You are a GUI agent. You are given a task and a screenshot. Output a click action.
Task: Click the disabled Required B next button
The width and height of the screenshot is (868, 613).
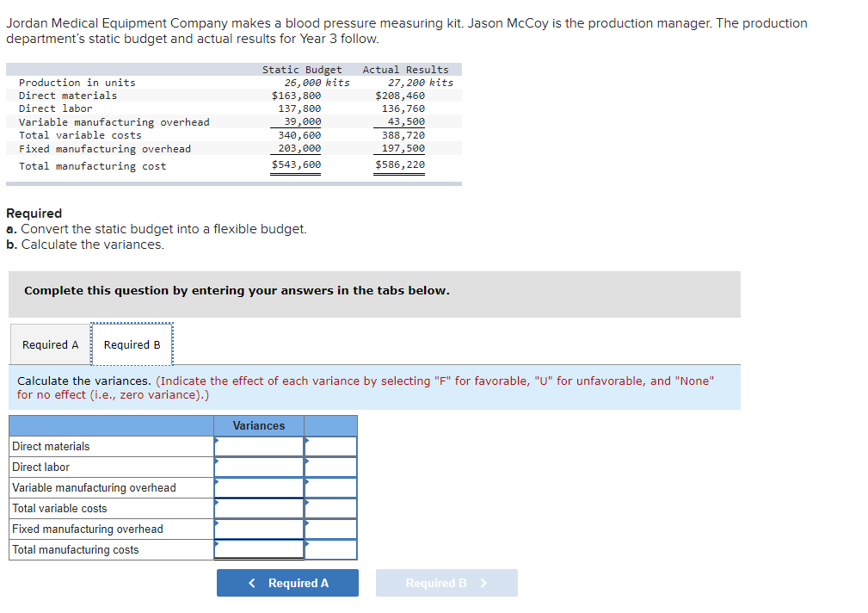coord(446,583)
